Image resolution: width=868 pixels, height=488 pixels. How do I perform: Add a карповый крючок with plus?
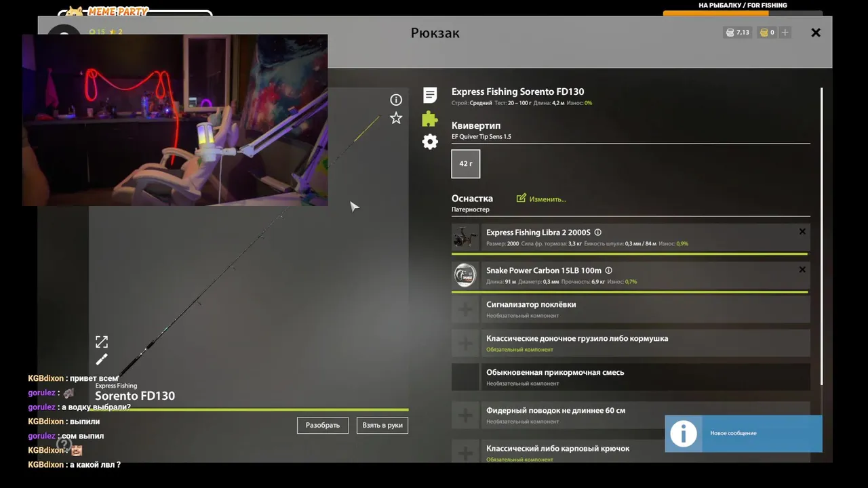coord(465,452)
